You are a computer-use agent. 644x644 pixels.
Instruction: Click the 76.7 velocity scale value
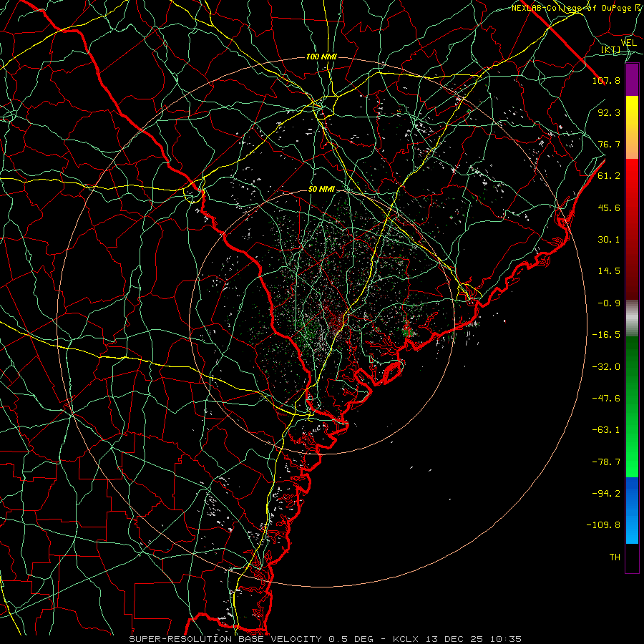[609, 144]
